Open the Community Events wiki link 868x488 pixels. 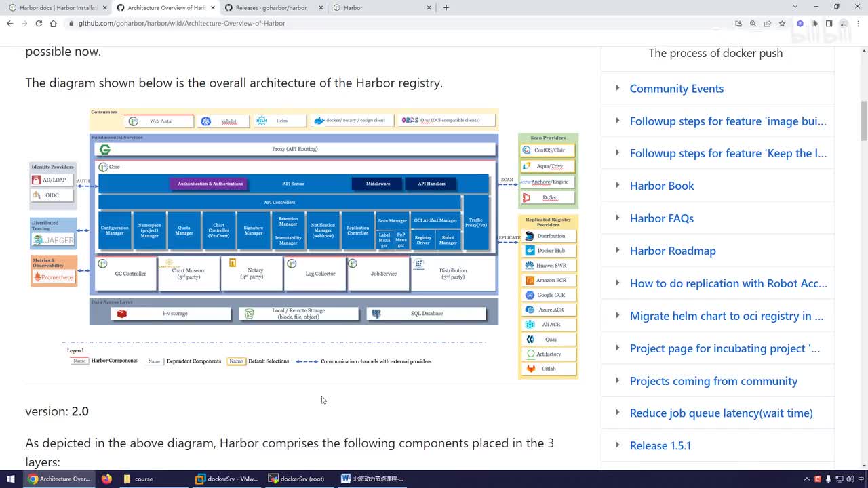(x=676, y=89)
